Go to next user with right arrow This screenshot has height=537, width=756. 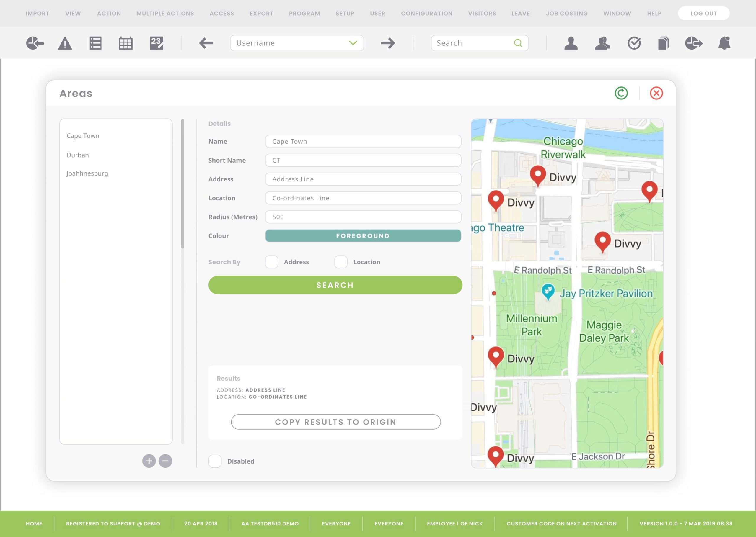tap(388, 43)
